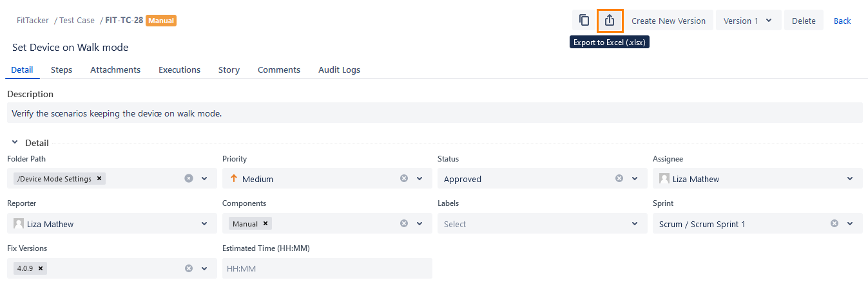Open the Reporter dropdown arrow

204,223
